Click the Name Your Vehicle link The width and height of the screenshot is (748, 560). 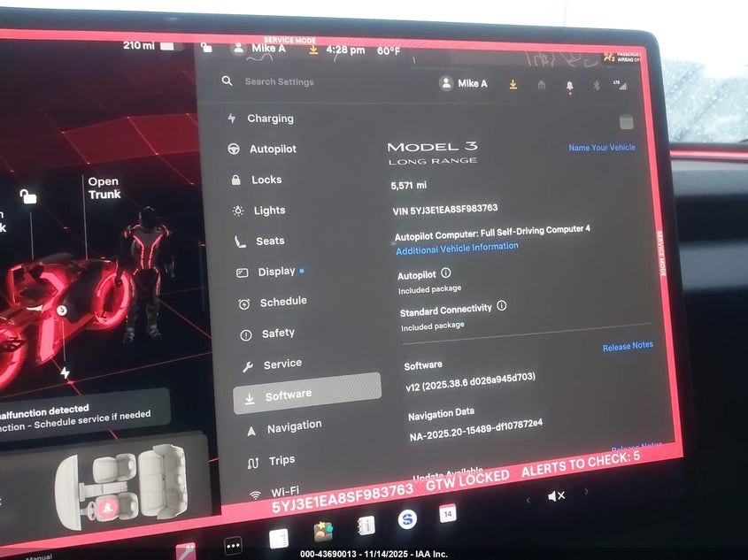pyautogui.click(x=601, y=148)
